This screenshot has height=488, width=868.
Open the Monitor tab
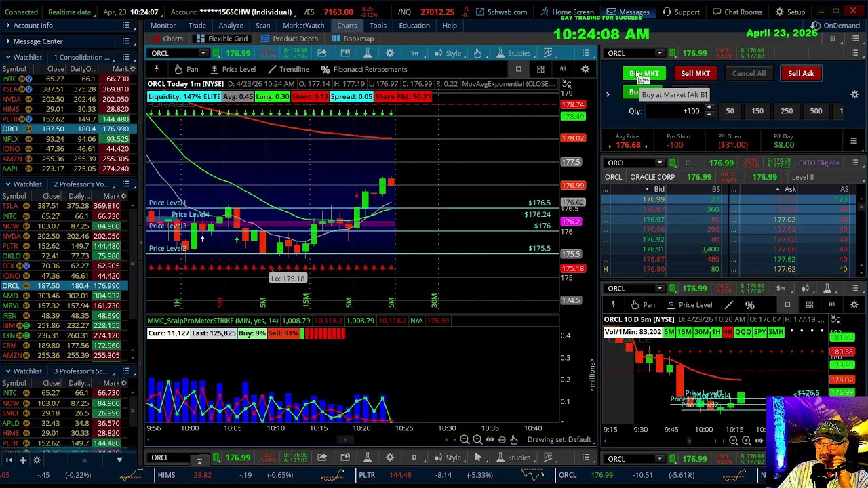click(163, 26)
